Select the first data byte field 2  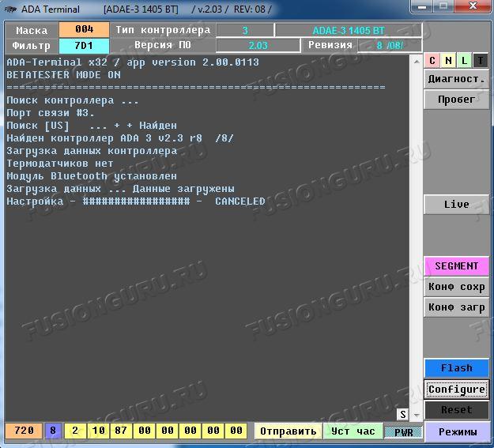click(75, 431)
